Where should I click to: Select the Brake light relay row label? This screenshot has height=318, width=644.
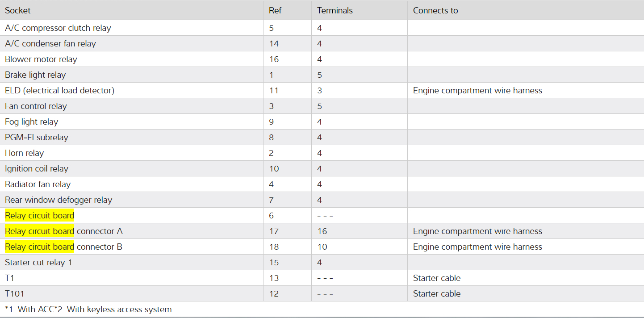click(35, 75)
